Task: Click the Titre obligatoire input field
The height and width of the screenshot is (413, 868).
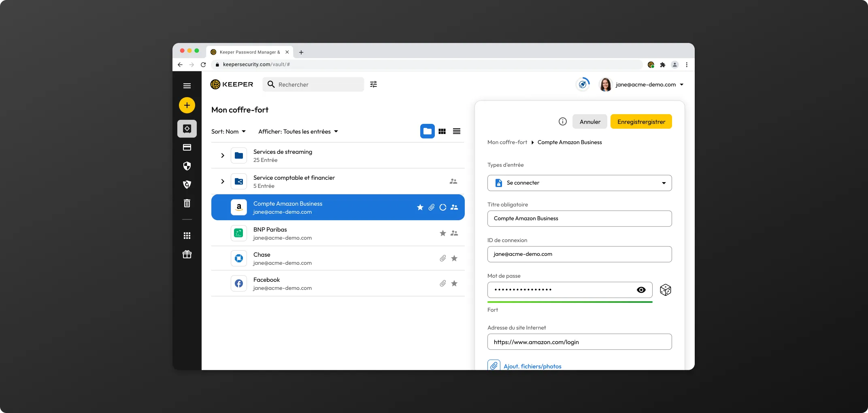Action: point(579,219)
